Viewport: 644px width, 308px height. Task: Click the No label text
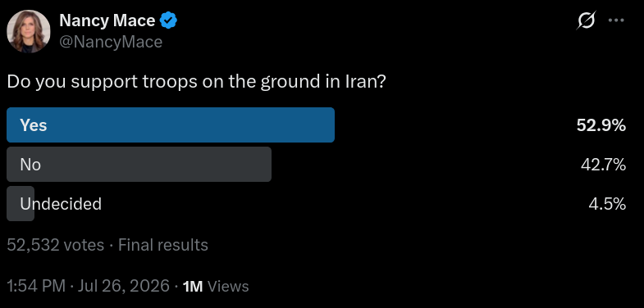click(30, 165)
